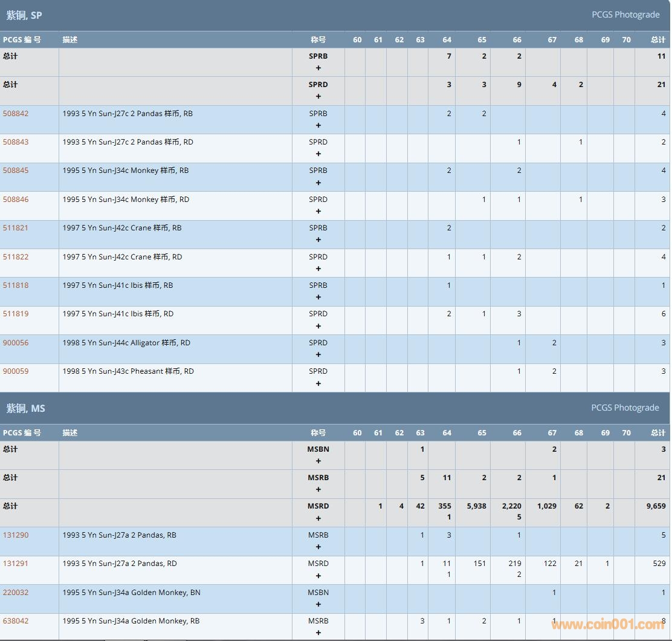Expand plus grades for MSRD total row

[x=318, y=518]
